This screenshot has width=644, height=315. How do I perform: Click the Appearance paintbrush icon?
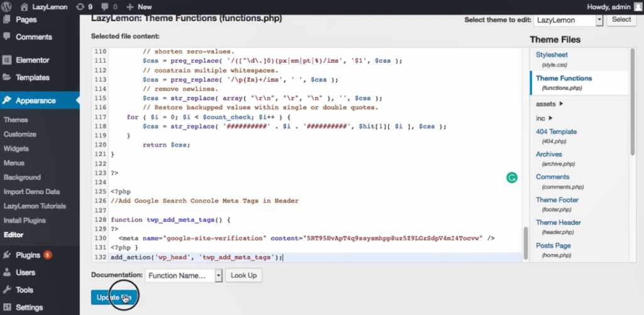click(x=6, y=100)
